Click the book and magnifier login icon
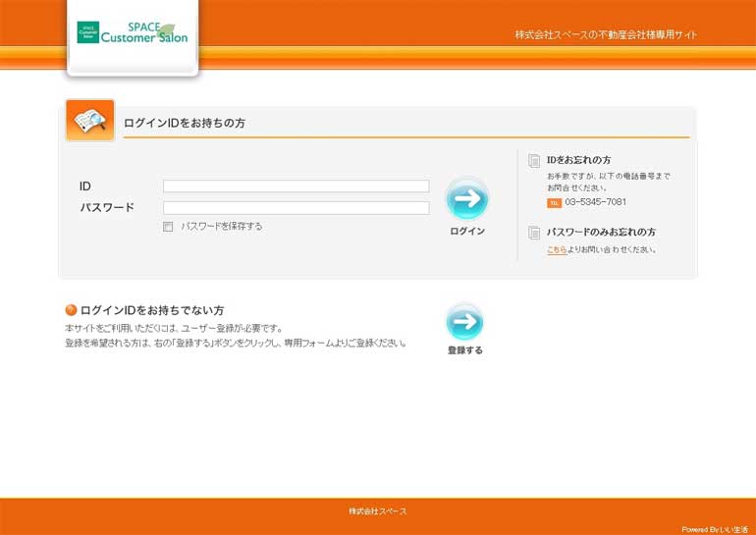756x535 pixels. click(90, 121)
